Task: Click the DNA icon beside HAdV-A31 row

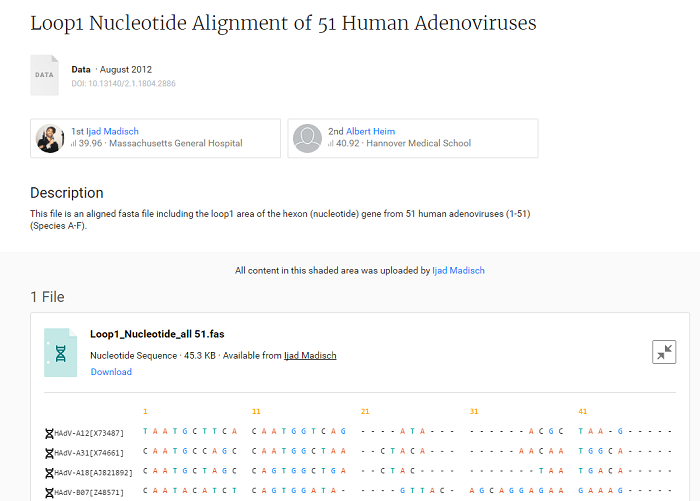Action: (49, 452)
